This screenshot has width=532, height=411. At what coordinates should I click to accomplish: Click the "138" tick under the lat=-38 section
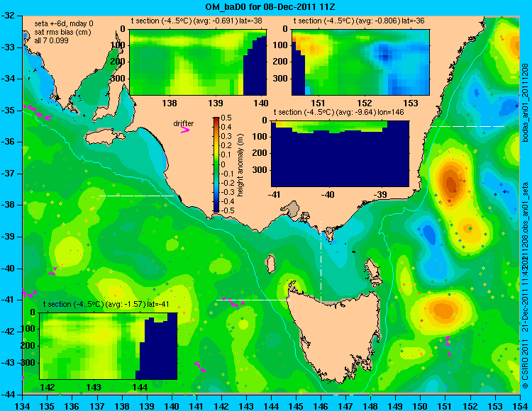(x=170, y=103)
